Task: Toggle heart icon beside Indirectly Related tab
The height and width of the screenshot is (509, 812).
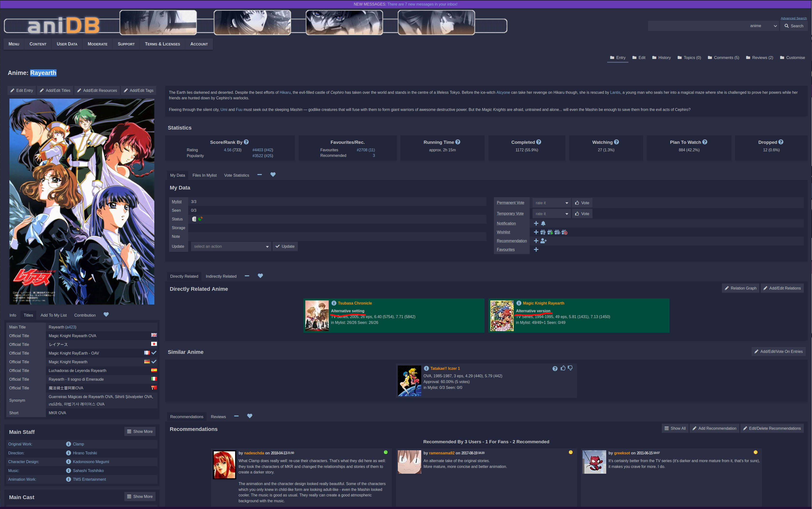Action: (260, 276)
